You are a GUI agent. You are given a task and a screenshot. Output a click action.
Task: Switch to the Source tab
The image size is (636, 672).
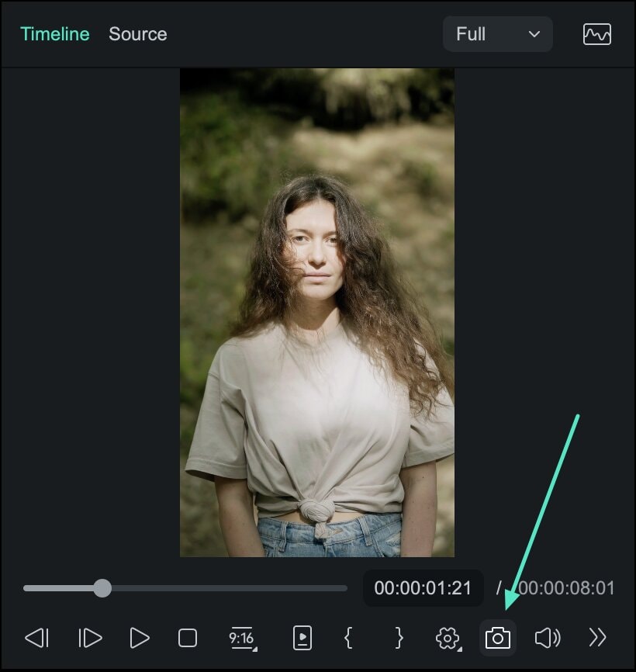point(137,34)
